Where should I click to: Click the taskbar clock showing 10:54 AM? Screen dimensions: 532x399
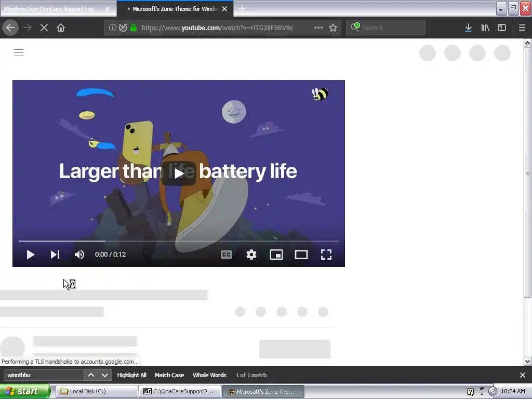(513, 391)
